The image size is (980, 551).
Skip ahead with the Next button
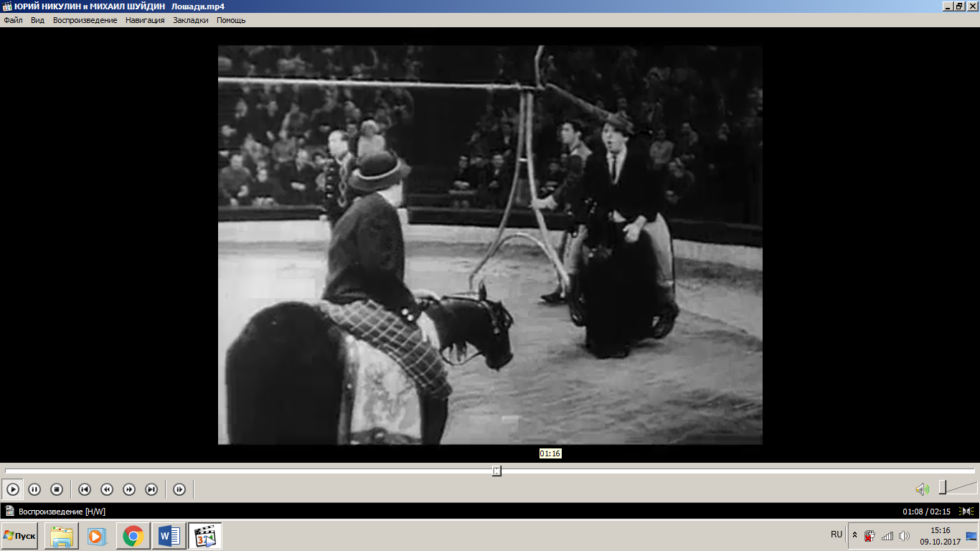151,489
